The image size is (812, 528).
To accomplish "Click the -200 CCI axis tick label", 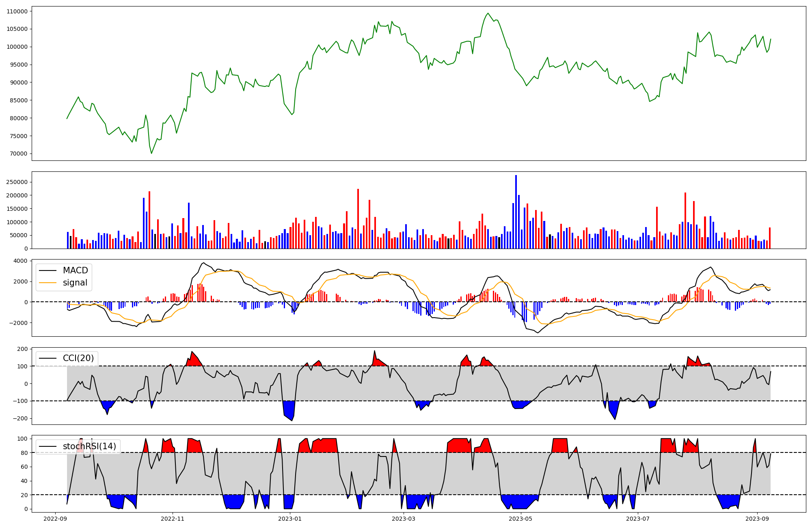I will [21, 419].
